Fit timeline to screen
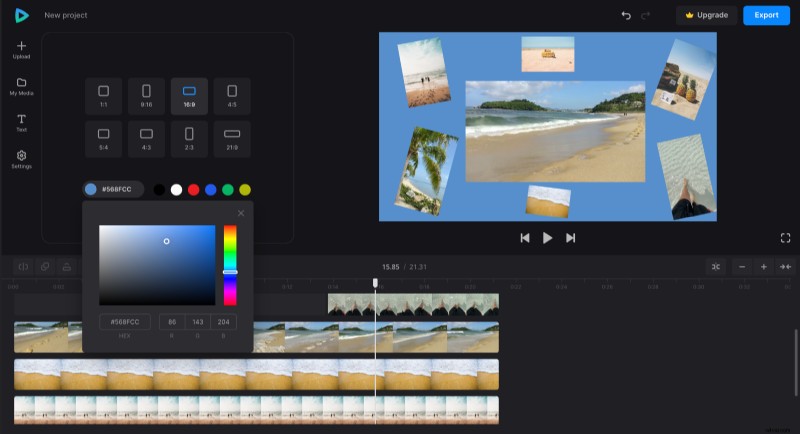The width and height of the screenshot is (800, 434). click(785, 267)
